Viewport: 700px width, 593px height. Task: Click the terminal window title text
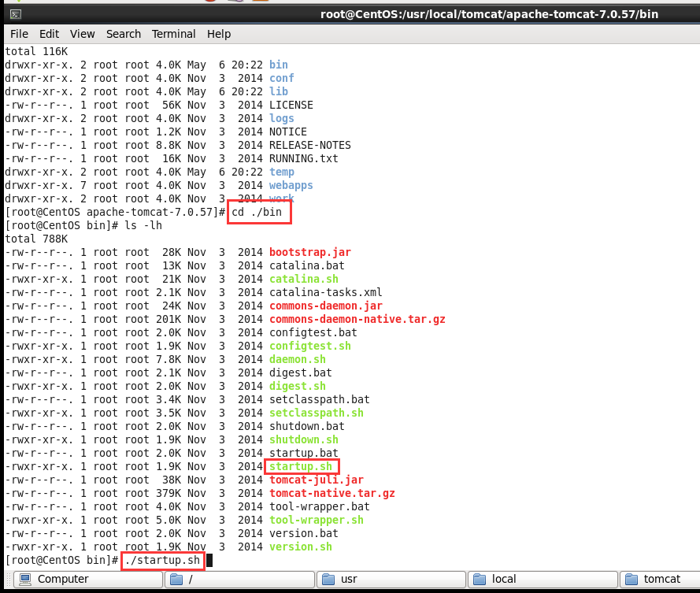pos(489,14)
